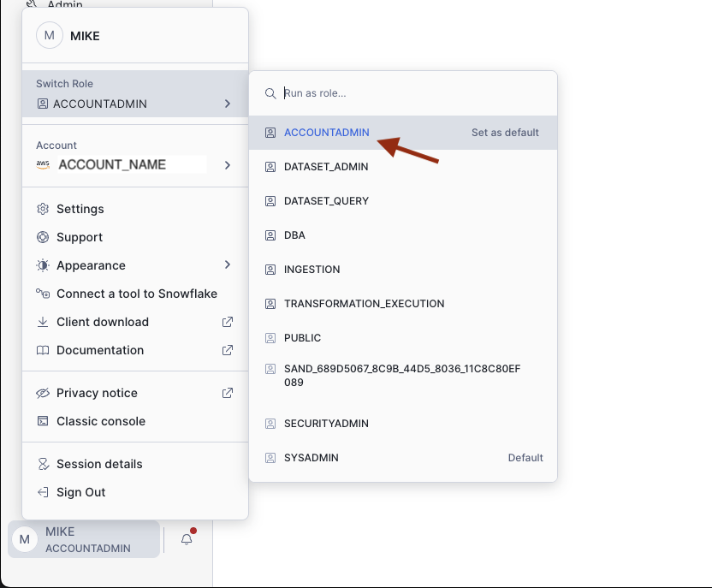Click the role icon beside the SAND_689D5067 role
This screenshot has height=588, width=712.
coord(270,369)
